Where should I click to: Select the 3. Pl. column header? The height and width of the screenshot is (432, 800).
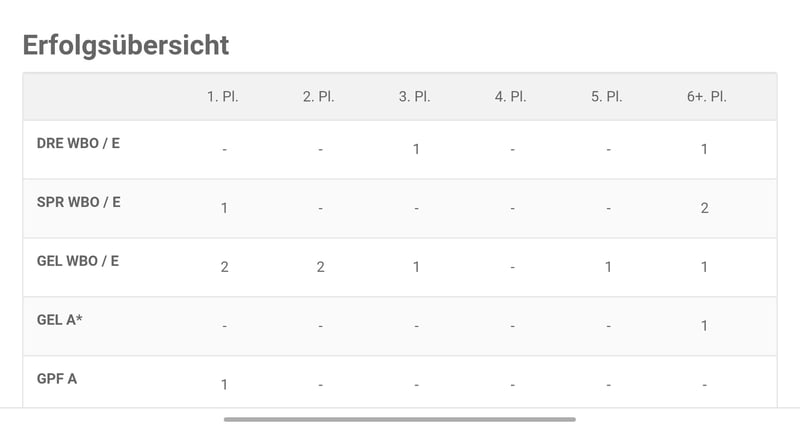click(x=415, y=96)
